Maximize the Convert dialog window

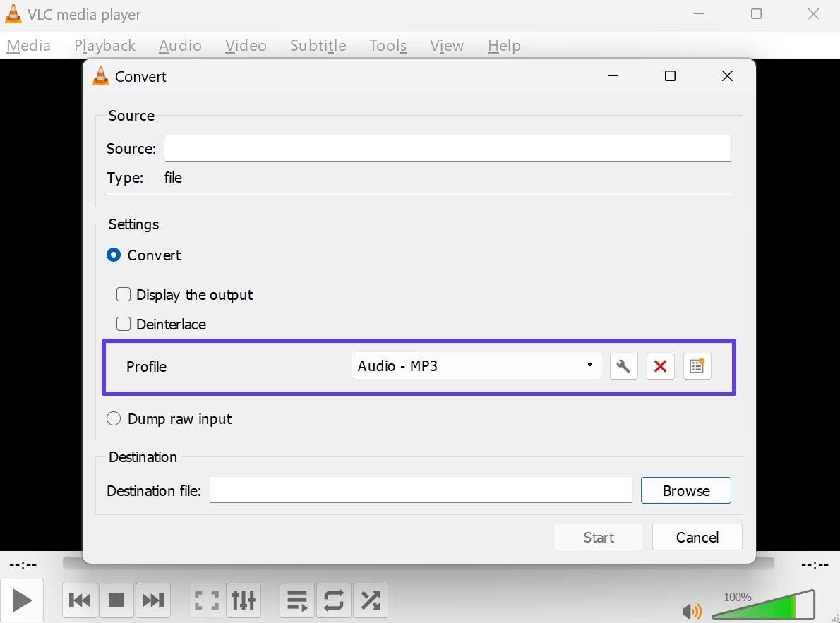(x=670, y=76)
